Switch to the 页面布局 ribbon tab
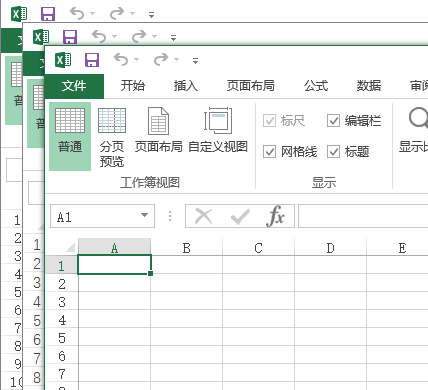This screenshot has width=428, height=390. 251,86
